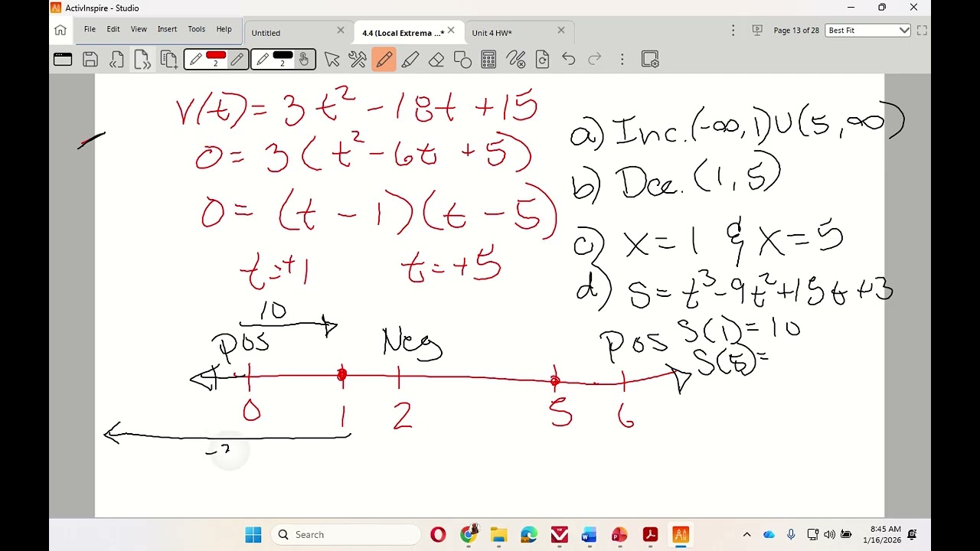
Task: Close the Unit 4 HW tab
Action: [x=561, y=31]
